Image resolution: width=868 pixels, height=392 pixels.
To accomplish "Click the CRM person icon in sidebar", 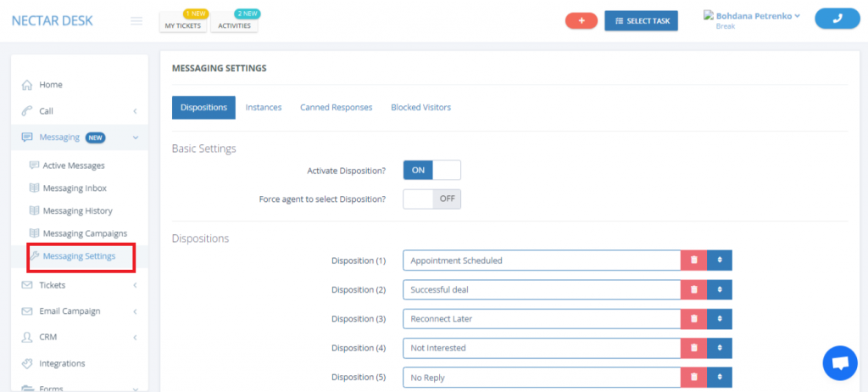I will click(26, 337).
